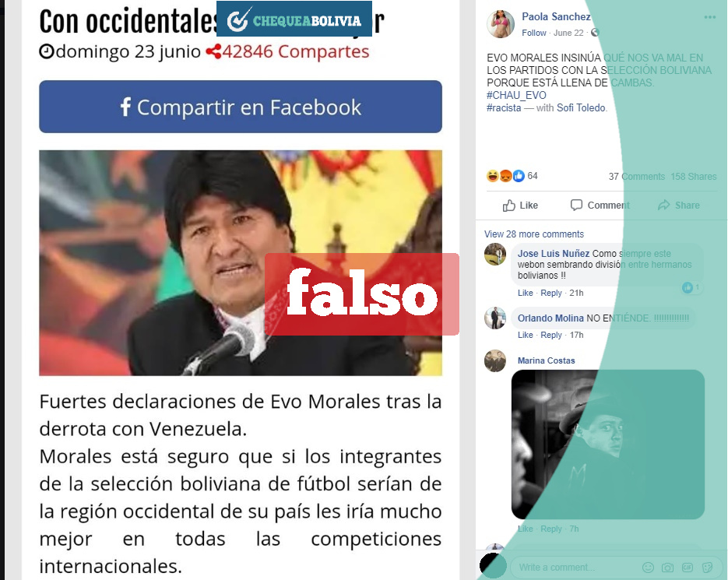Click the reaction emojis next to 64

click(x=505, y=176)
